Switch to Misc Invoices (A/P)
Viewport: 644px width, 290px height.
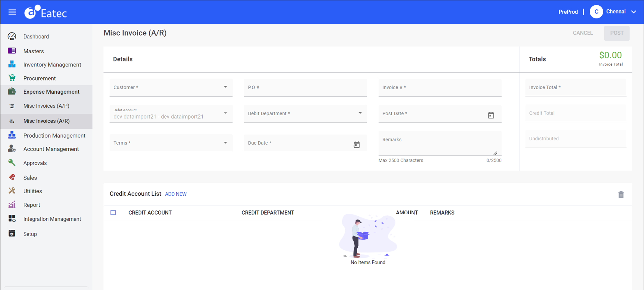click(46, 106)
